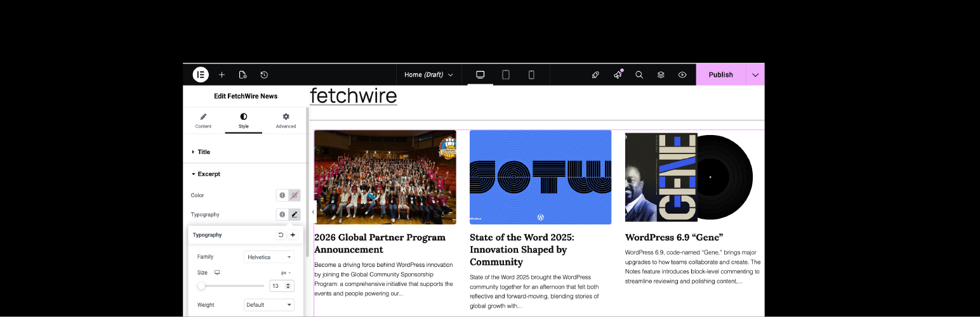
Task: Expand the Title section
Action: pyautogui.click(x=203, y=152)
